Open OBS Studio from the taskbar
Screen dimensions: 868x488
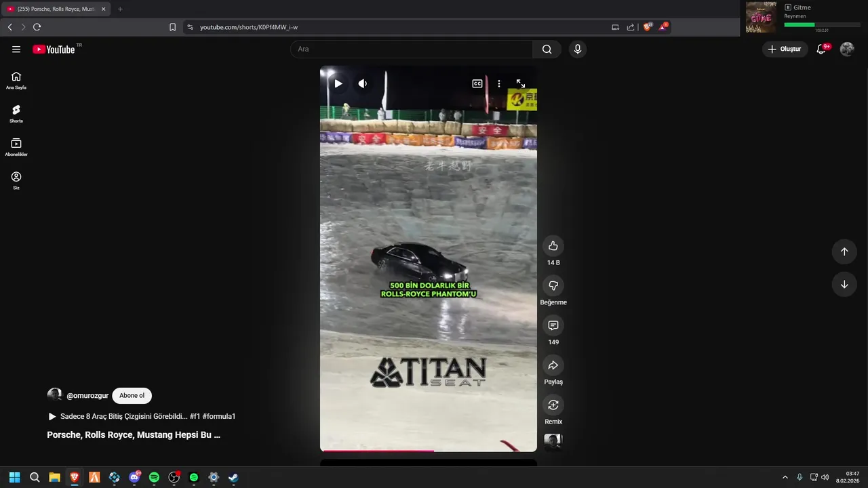(x=174, y=477)
